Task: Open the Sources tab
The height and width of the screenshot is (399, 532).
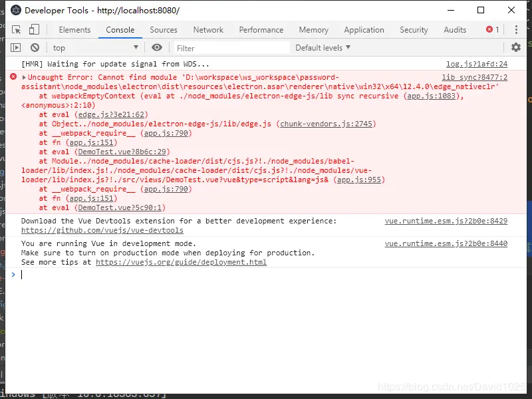Action: click(164, 30)
